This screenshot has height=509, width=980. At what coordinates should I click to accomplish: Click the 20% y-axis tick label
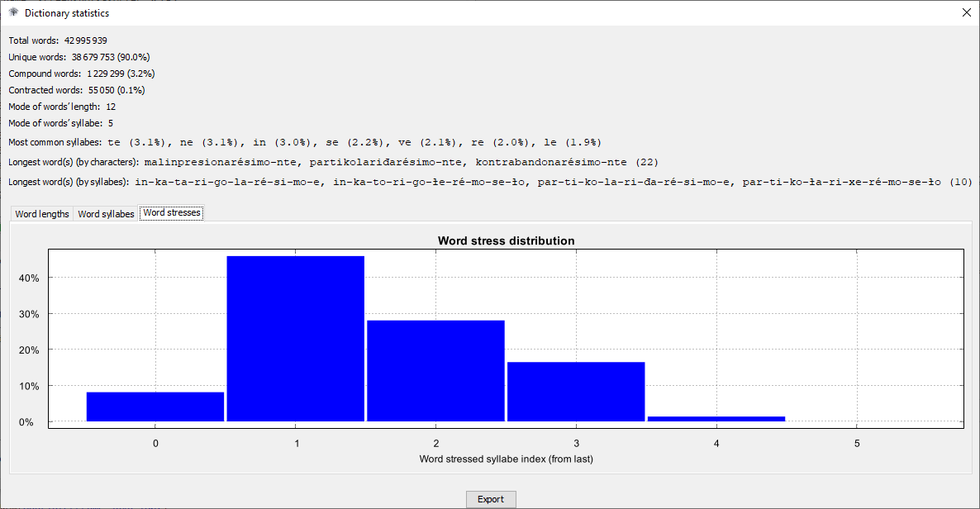(29, 350)
